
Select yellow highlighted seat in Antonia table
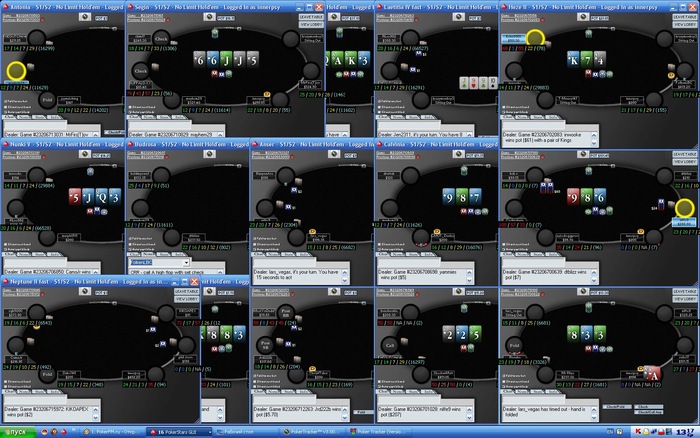click(17, 71)
